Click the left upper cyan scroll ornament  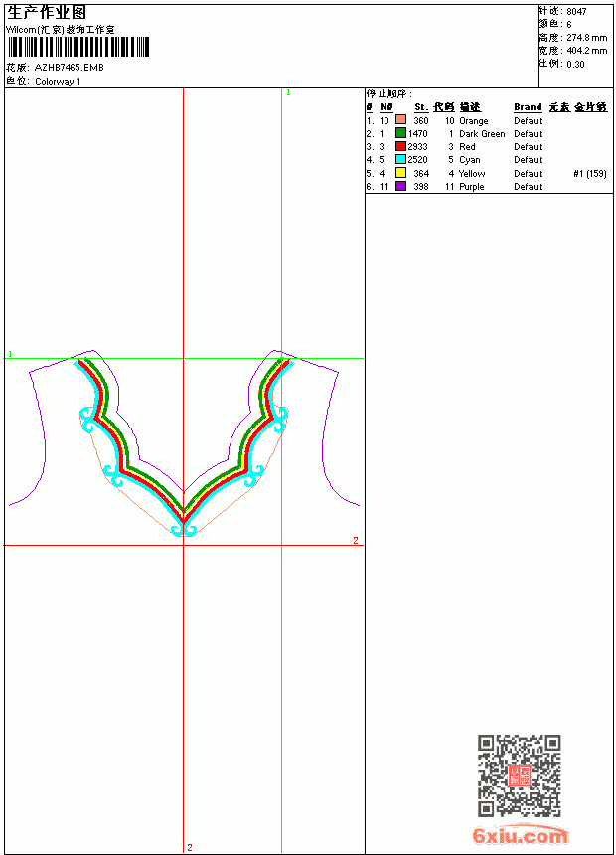click(x=88, y=420)
